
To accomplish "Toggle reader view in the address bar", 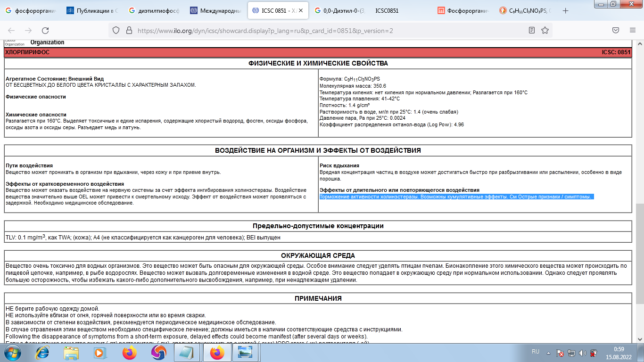I will pyautogui.click(x=532, y=31).
